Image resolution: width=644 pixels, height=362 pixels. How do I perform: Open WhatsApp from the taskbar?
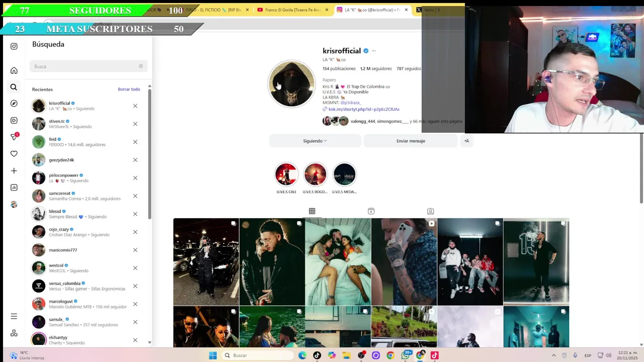point(406,355)
